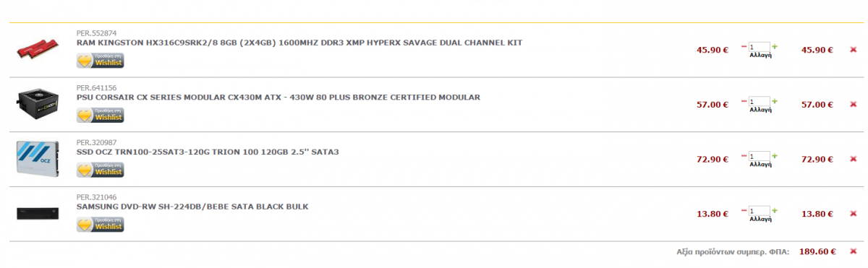This screenshot has width=868, height=268.
Task: Click the Αλλαγή link under SSD quantity
Action: pos(760,165)
